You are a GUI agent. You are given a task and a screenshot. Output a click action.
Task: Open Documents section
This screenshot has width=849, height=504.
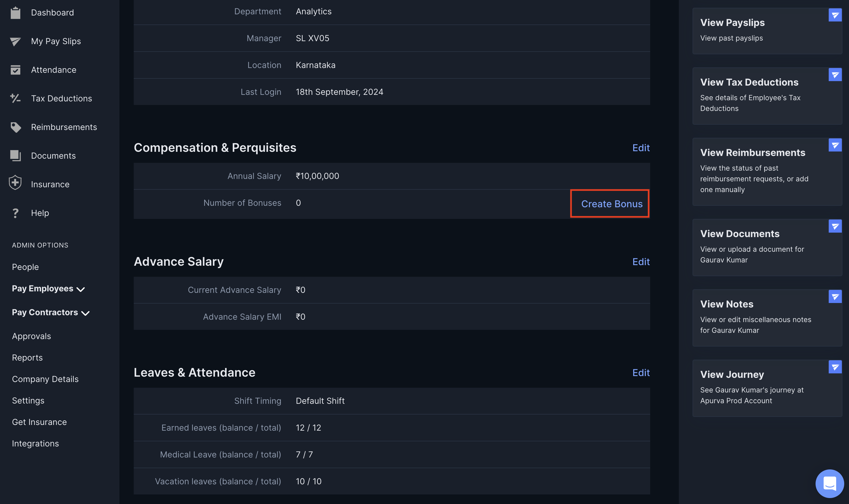[53, 155]
